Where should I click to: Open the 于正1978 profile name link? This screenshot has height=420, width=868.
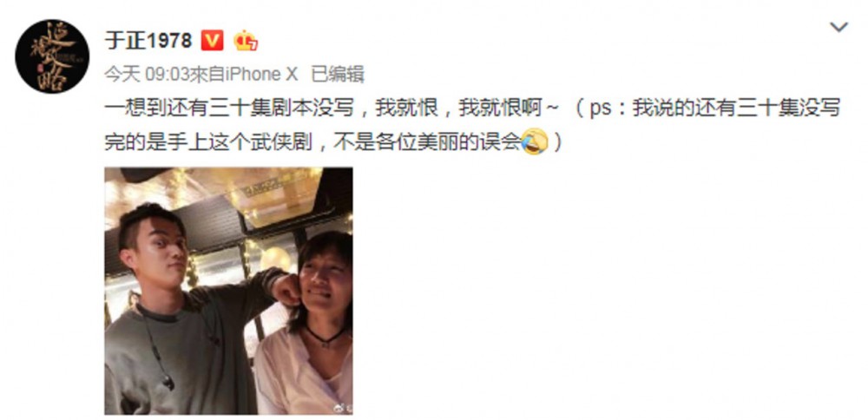(148, 41)
